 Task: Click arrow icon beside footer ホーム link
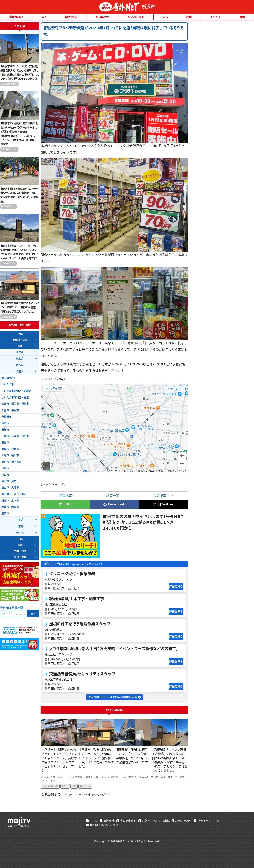[87, 821]
